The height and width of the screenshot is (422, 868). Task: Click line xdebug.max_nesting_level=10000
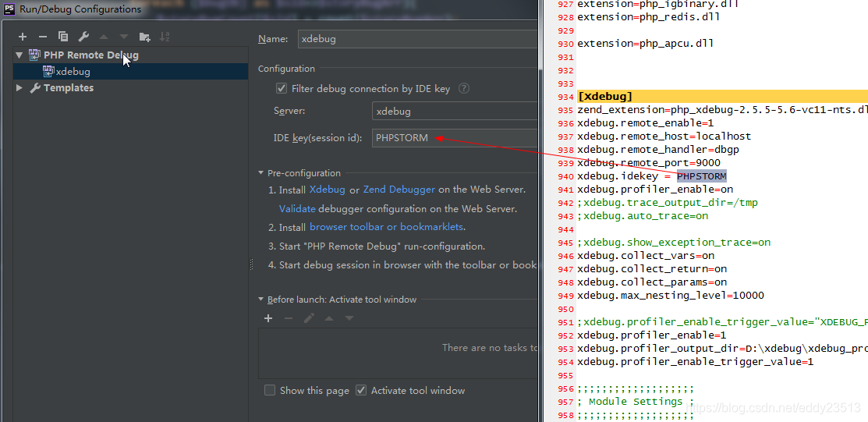click(671, 296)
